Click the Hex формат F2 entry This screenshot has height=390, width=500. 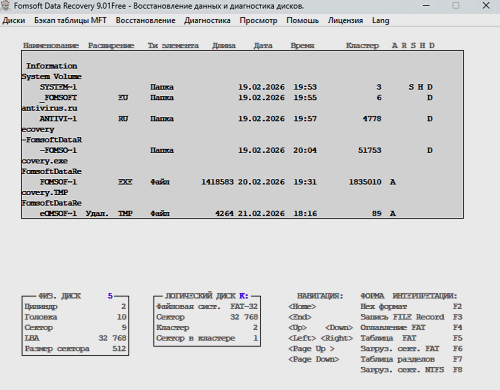pyautogui.click(x=411, y=306)
